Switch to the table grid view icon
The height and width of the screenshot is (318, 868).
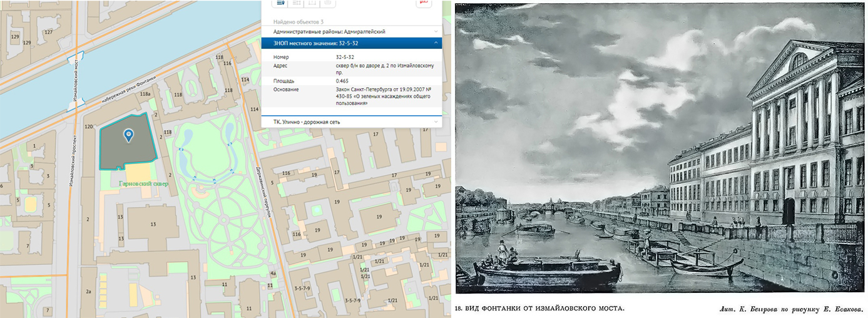click(x=296, y=3)
